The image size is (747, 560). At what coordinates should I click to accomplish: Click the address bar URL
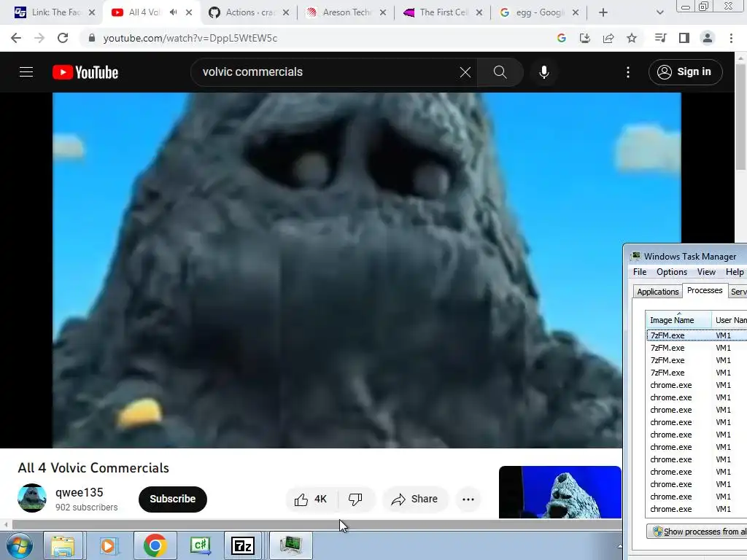point(190,38)
